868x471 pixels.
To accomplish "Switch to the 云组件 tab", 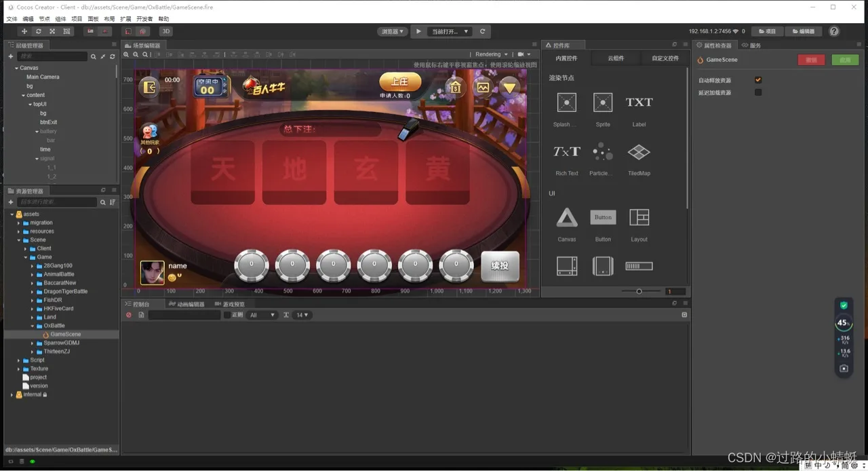I will (616, 58).
